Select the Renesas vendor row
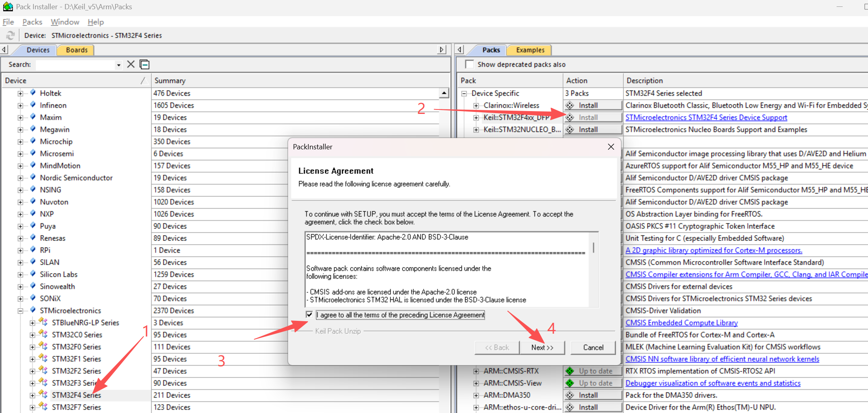Image resolution: width=868 pixels, height=413 pixels. click(52, 238)
